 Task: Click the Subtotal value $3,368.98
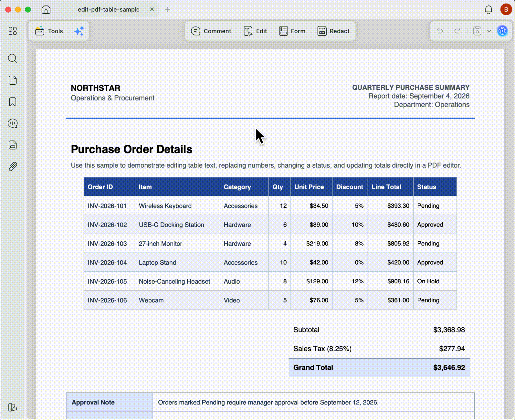(x=449, y=330)
